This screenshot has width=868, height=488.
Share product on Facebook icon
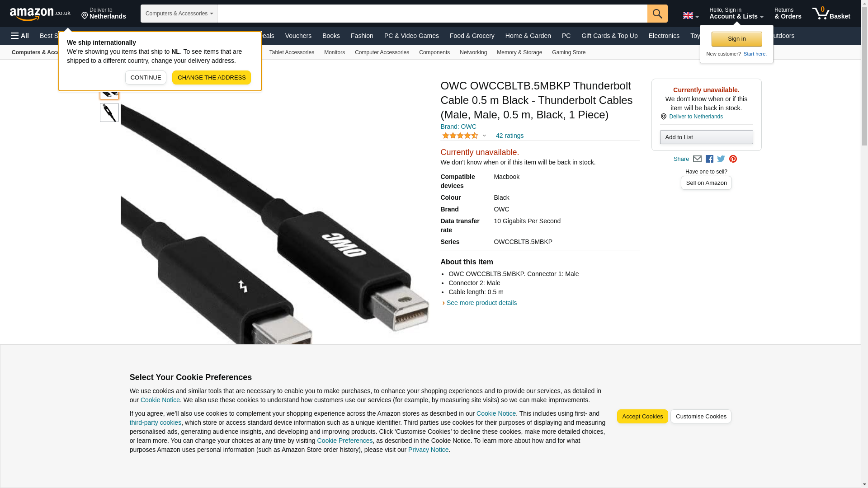coord(709,159)
